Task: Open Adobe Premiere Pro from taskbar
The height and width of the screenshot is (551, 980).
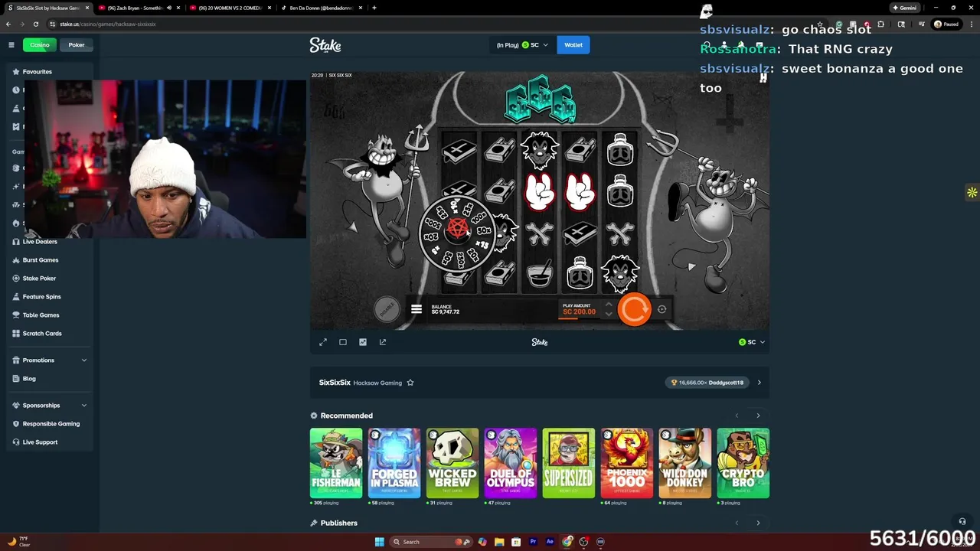Action: pyautogui.click(x=533, y=542)
